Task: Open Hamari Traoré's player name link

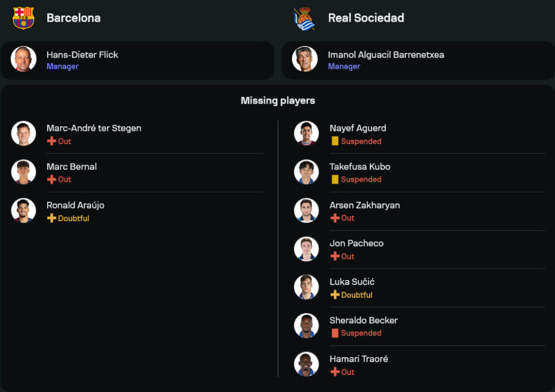Action: point(359,359)
